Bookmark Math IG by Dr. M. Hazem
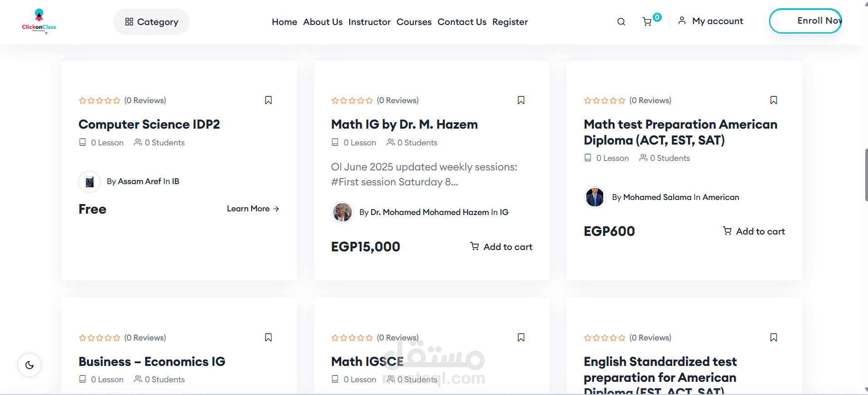The image size is (868, 395). (521, 100)
